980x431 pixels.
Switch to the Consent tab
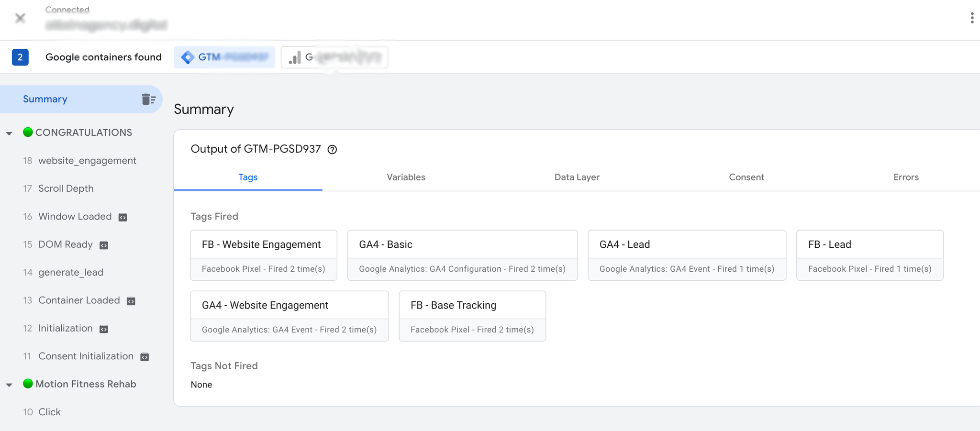point(746,177)
